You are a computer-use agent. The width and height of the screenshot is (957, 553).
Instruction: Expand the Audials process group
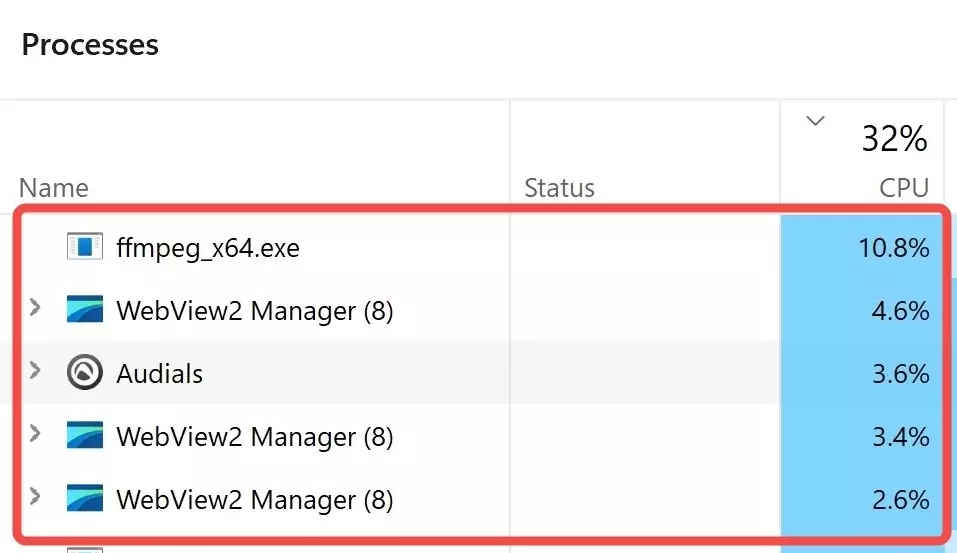click(35, 370)
